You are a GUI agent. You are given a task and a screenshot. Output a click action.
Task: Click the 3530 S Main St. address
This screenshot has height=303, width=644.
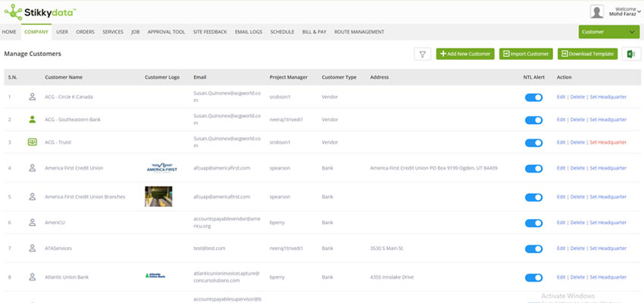click(x=387, y=248)
